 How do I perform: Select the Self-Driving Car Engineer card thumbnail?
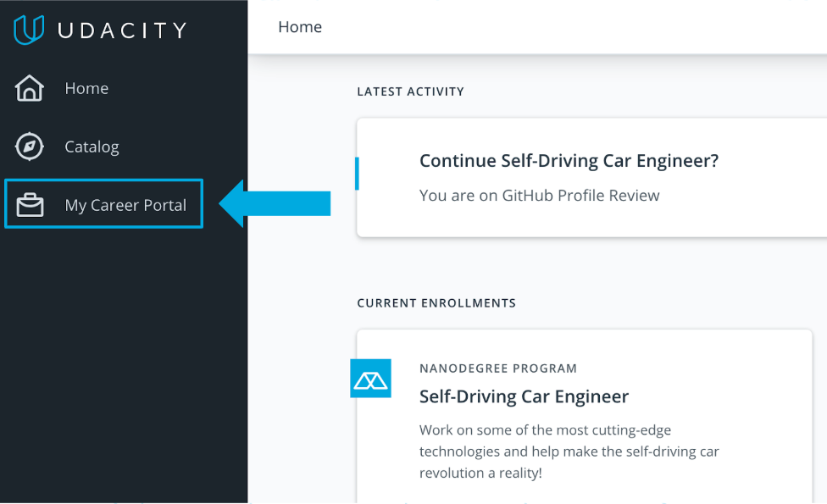pos(371,379)
